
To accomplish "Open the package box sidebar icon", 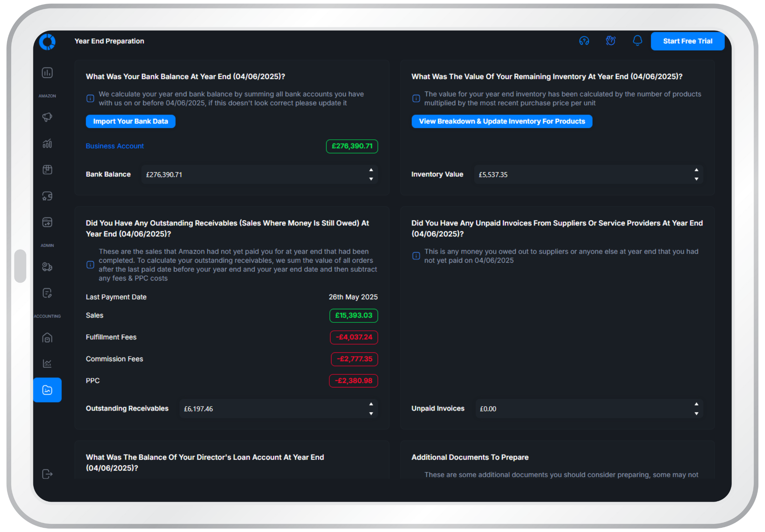I will pyautogui.click(x=47, y=170).
